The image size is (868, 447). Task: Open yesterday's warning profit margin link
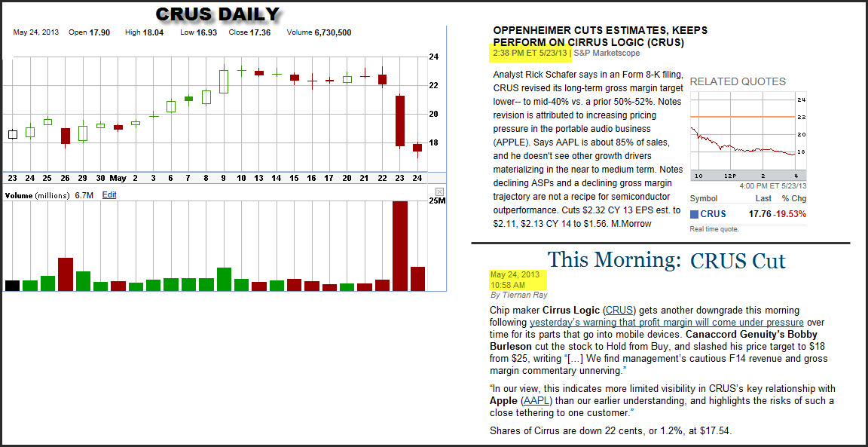[667, 322]
